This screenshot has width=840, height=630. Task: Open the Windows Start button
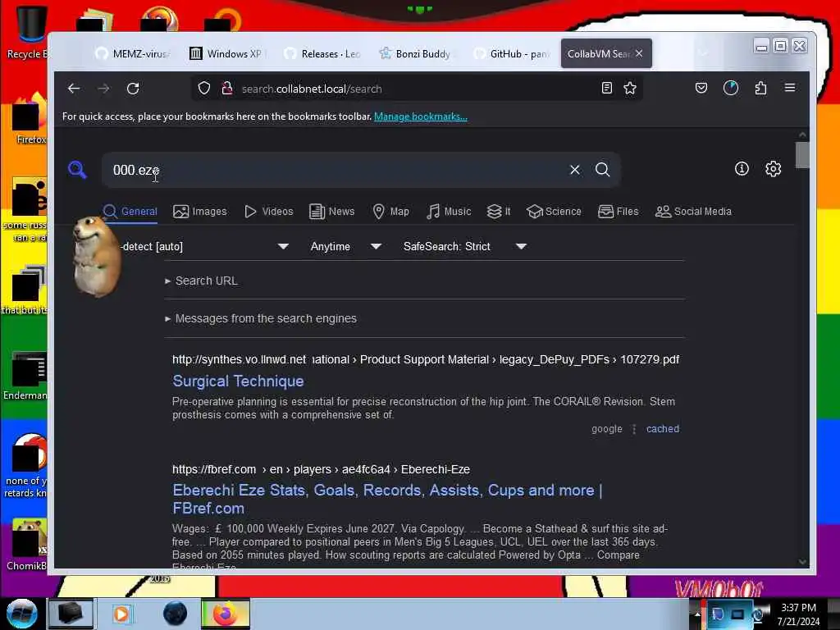[x=21, y=614]
